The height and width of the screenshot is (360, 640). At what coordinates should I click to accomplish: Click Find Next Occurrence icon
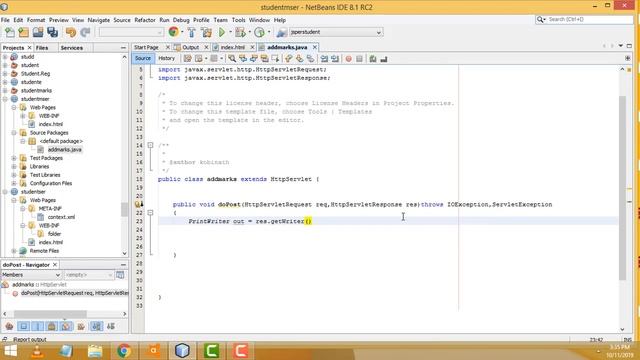254,59
